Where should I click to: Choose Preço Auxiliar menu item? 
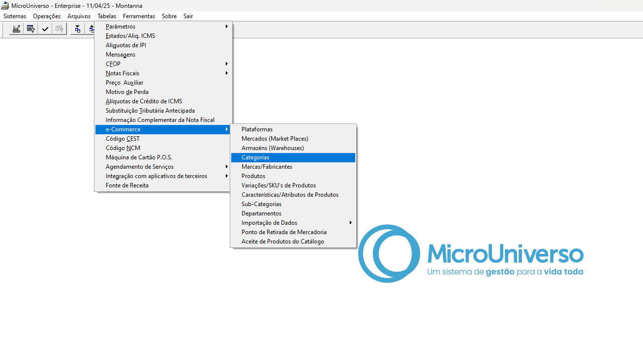coord(163,83)
